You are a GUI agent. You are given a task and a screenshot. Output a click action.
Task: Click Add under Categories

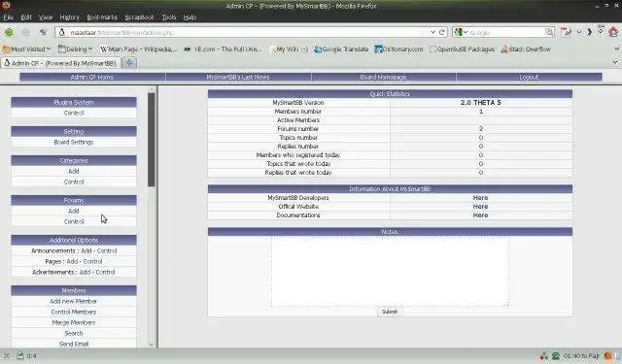tap(74, 171)
